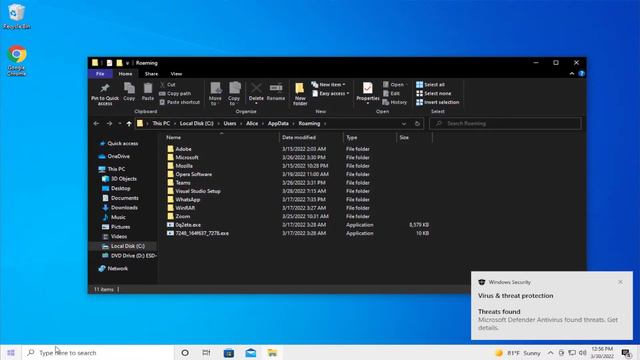
Task: Select Local Disk (C:) in navigation pane
Action: (123, 246)
